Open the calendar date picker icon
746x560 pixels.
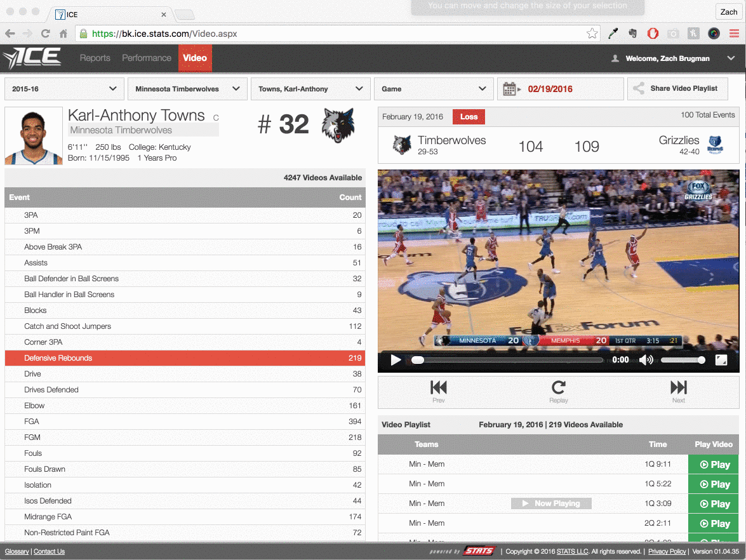509,89
